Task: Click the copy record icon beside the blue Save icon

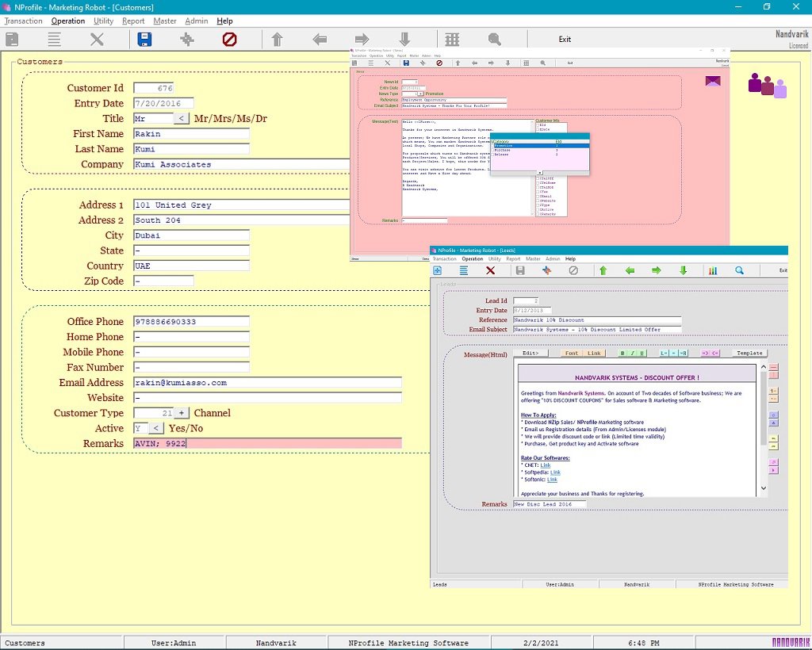Action: (187, 40)
